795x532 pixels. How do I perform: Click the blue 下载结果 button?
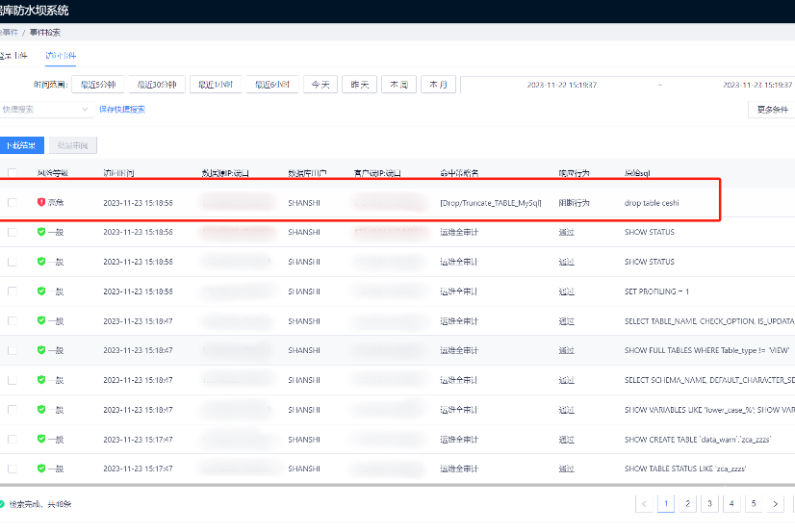click(x=21, y=145)
